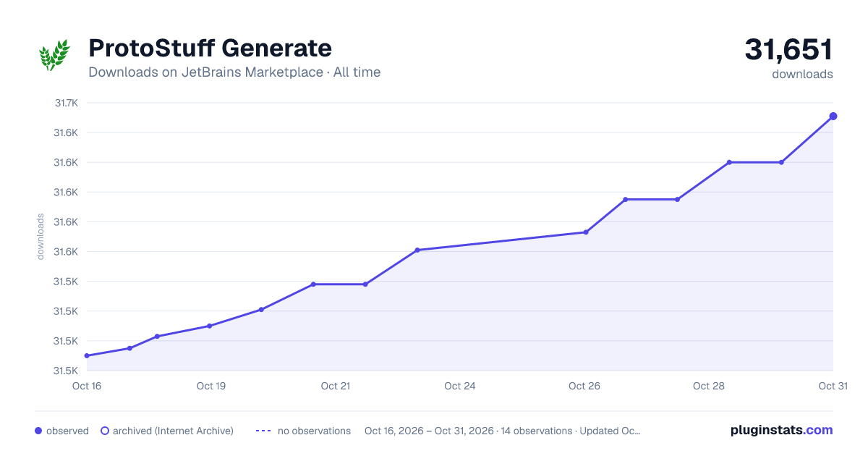Select the large final data point at Oct 31

[x=833, y=116]
